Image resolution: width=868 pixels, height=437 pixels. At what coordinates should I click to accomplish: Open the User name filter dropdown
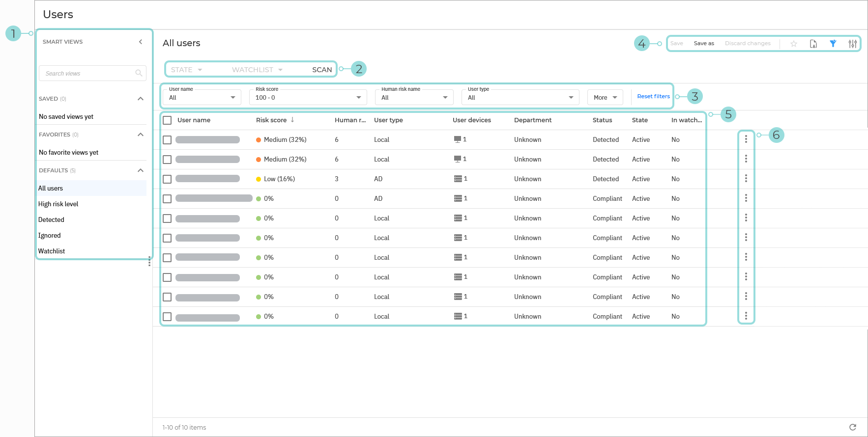(x=202, y=97)
